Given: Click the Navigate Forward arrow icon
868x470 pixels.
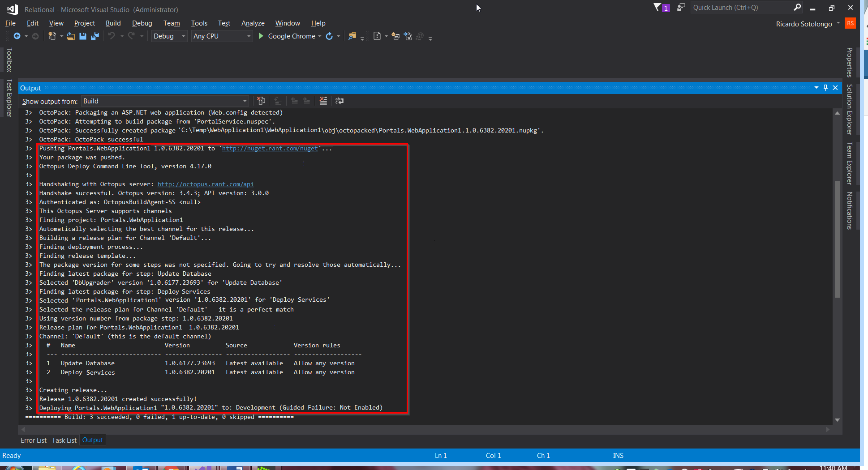Looking at the screenshot, I should coord(35,36).
